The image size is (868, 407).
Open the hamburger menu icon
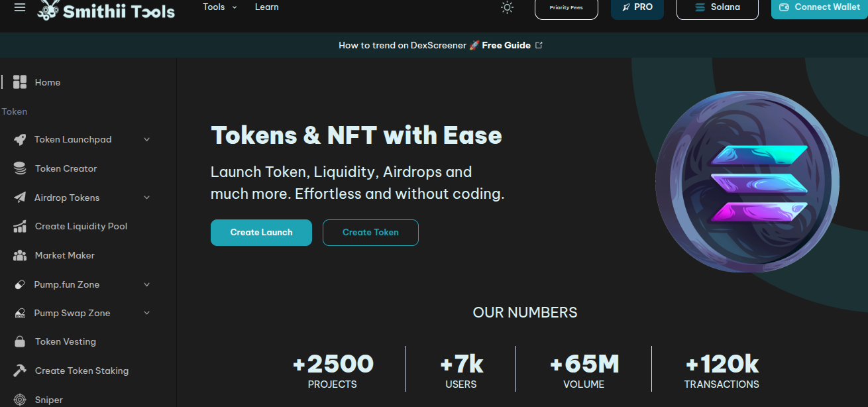[20, 7]
